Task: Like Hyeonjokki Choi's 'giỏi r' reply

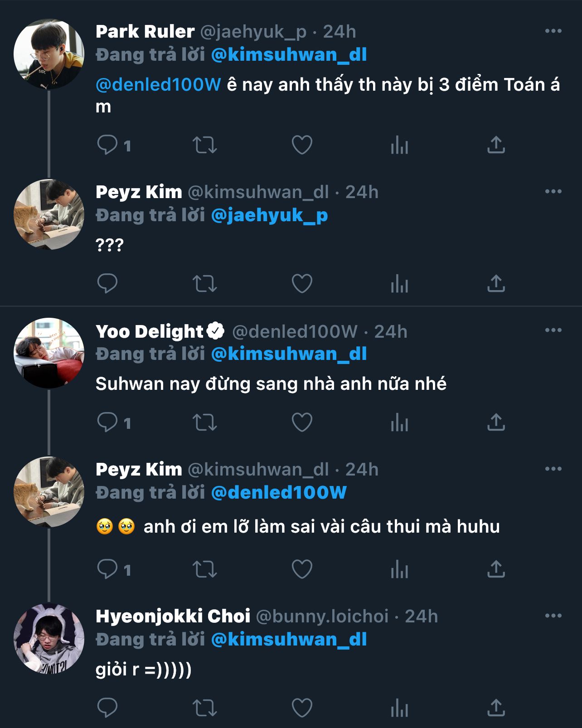Action: pyautogui.click(x=302, y=708)
